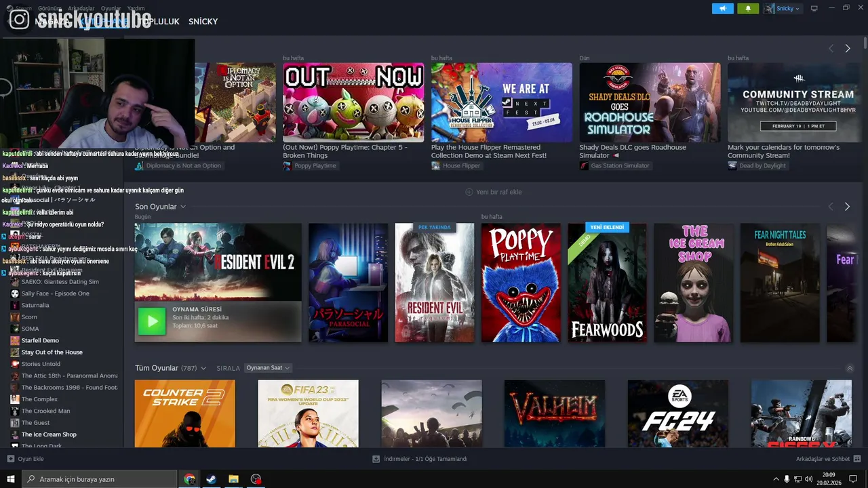Select SOMA in the library list
868x488 pixels.
click(x=30, y=329)
